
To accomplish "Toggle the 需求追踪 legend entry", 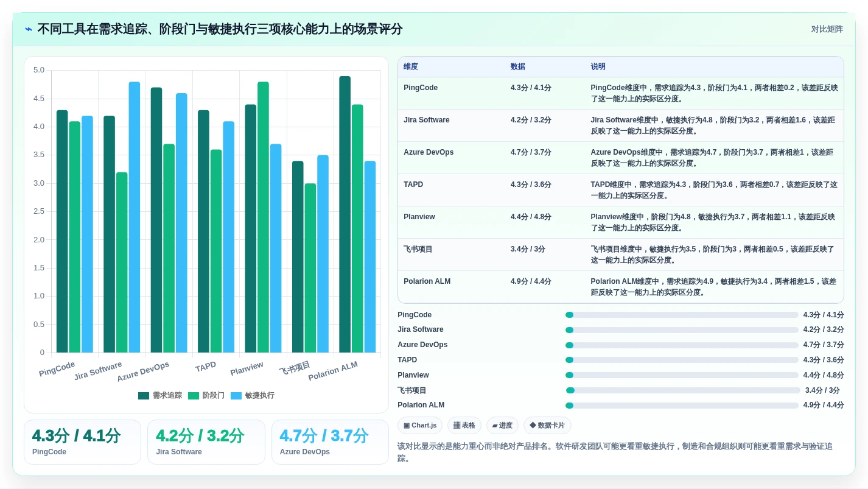I will coord(160,395).
